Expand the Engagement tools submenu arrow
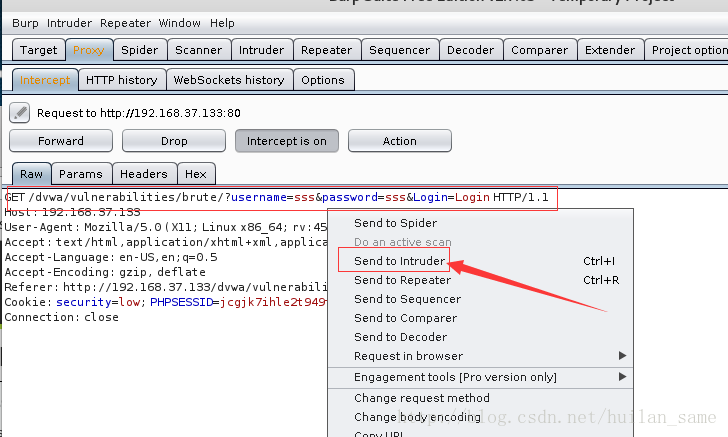Screen dimensions: 728x437 click(x=623, y=377)
